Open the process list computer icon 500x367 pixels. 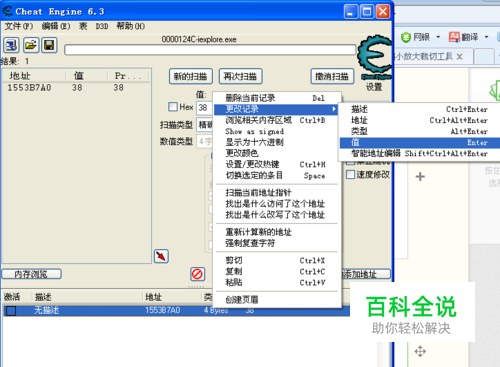click(11, 45)
